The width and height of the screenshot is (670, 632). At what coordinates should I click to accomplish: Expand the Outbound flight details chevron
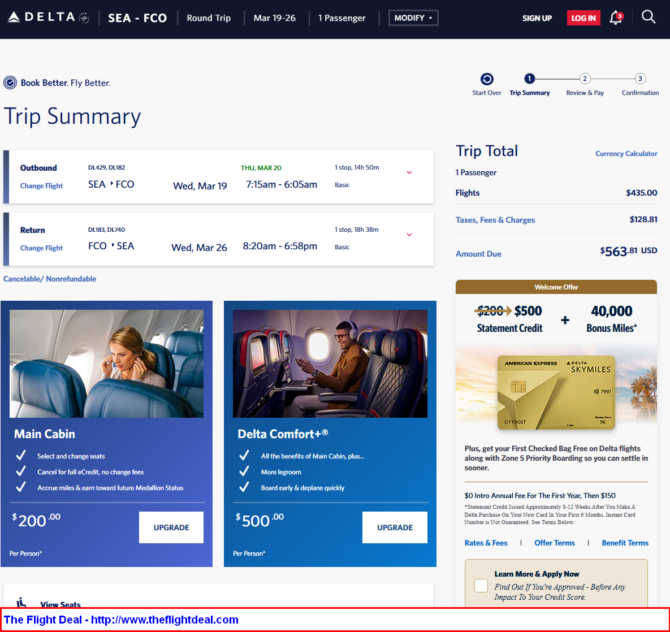click(x=409, y=173)
